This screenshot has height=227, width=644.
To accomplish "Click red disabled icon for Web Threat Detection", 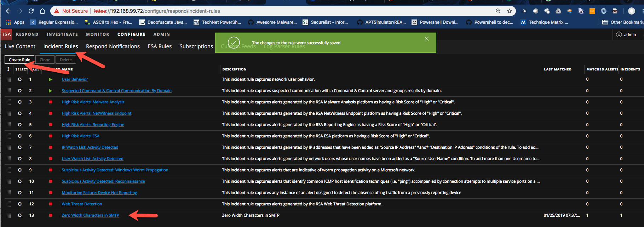I will [x=51, y=204].
